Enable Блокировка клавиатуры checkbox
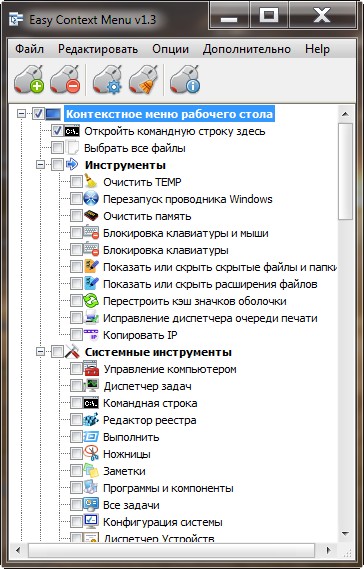Viewport: 364px width, 569px height. 76,250
